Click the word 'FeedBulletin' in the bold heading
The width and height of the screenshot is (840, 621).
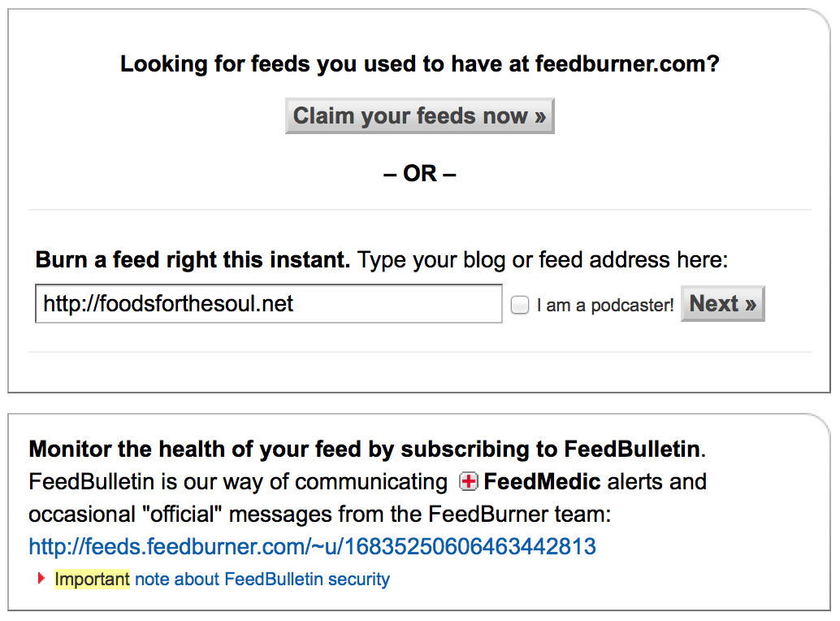pos(632,449)
